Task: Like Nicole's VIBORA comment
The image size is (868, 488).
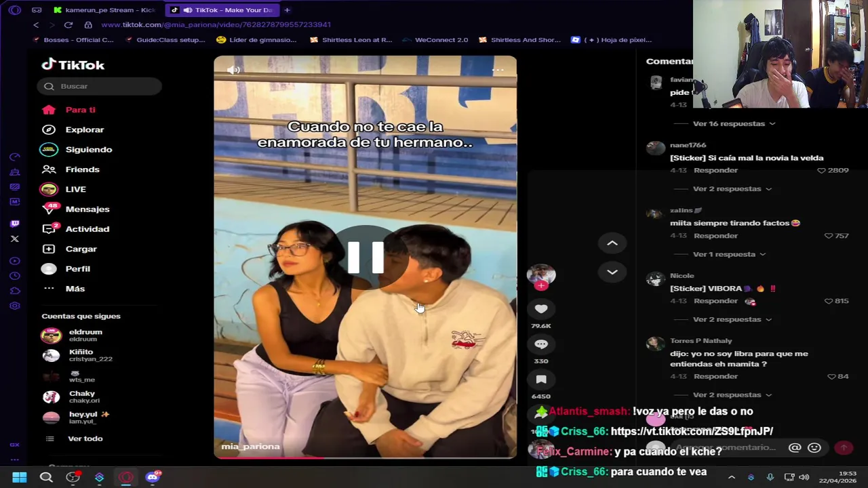Action: (x=829, y=301)
